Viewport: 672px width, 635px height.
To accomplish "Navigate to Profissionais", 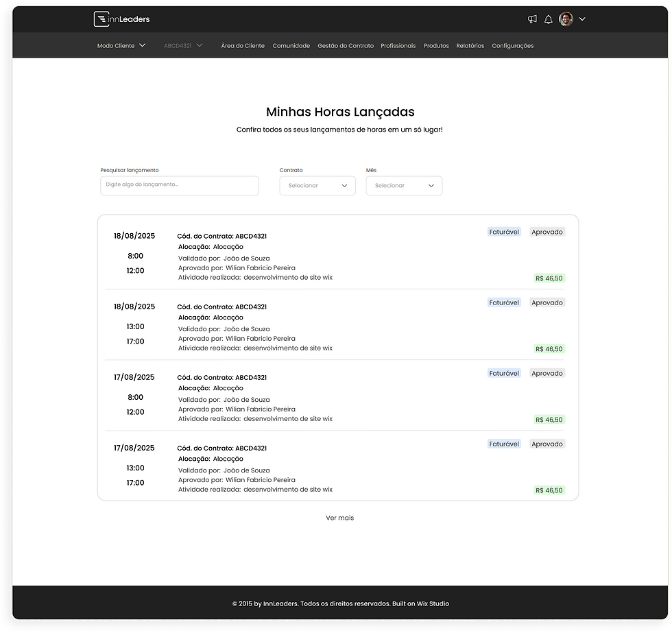I will [398, 46].
